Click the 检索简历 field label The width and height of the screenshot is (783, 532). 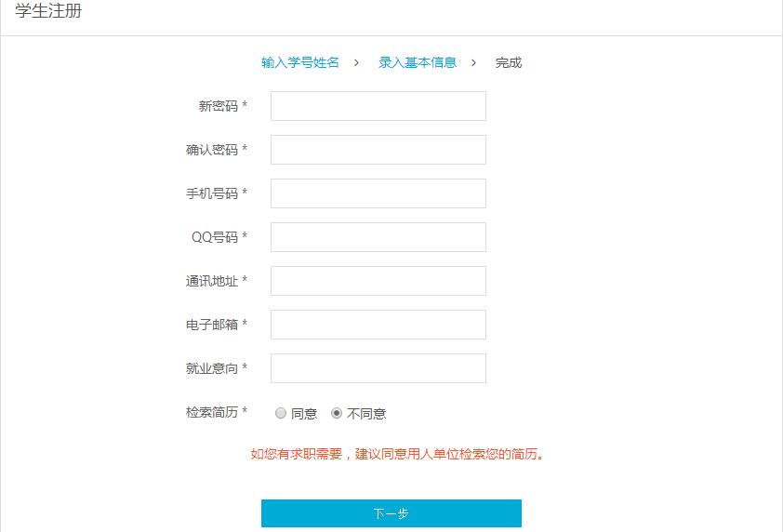click(x=212, y=413)
